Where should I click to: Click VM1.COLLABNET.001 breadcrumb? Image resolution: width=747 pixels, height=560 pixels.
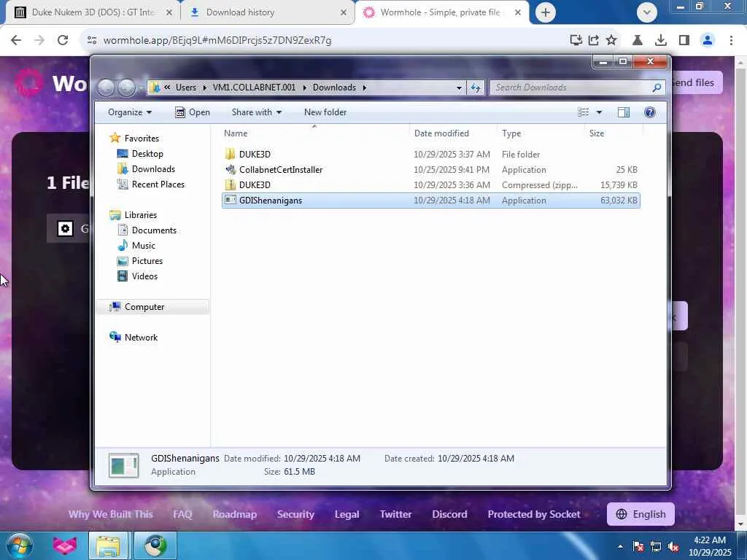[x=254, y=87]
